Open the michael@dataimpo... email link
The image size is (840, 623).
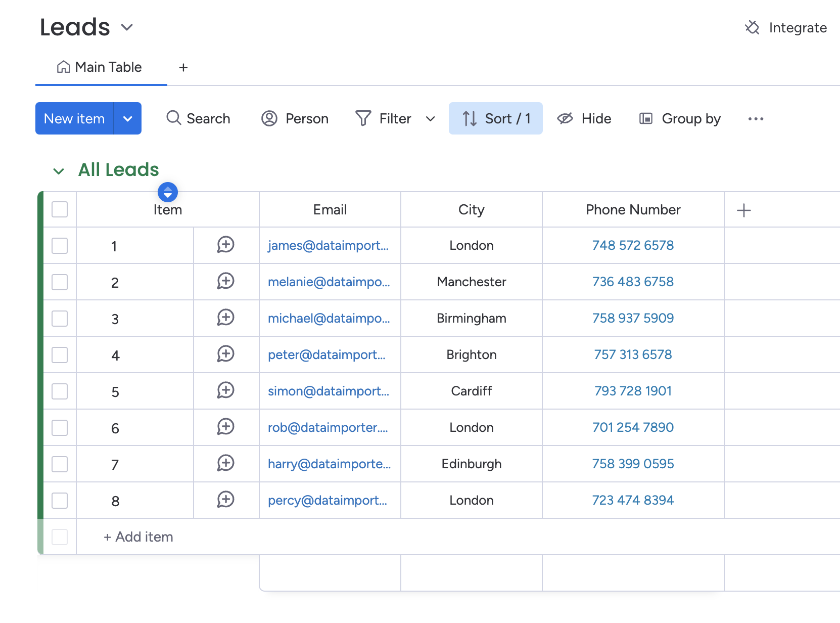point(329,318)
